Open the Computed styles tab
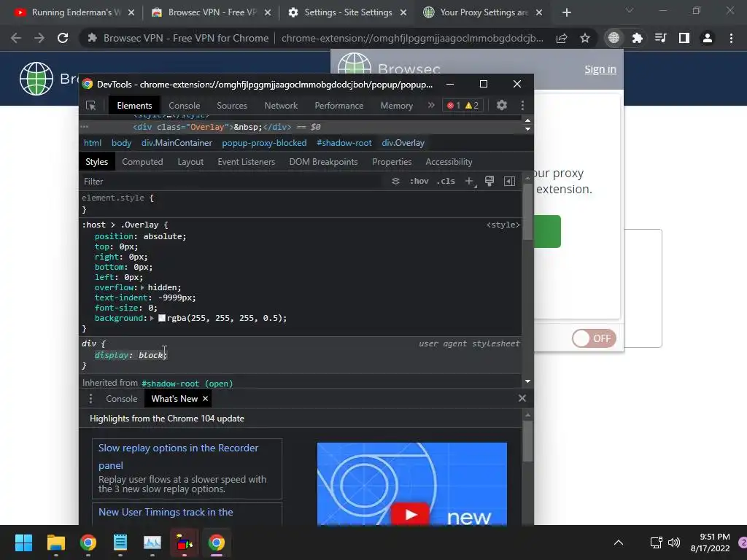The image size is (747, 560). (142, 162)
